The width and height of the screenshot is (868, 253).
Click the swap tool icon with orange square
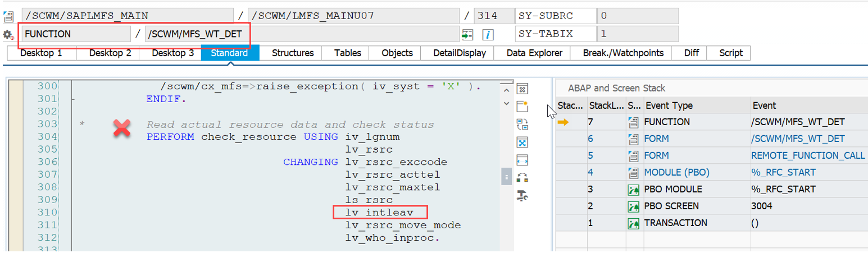coord(522,177)
